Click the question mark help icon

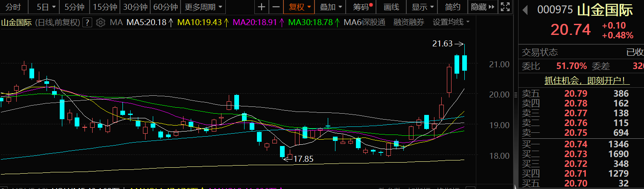(x=87, y=22)
